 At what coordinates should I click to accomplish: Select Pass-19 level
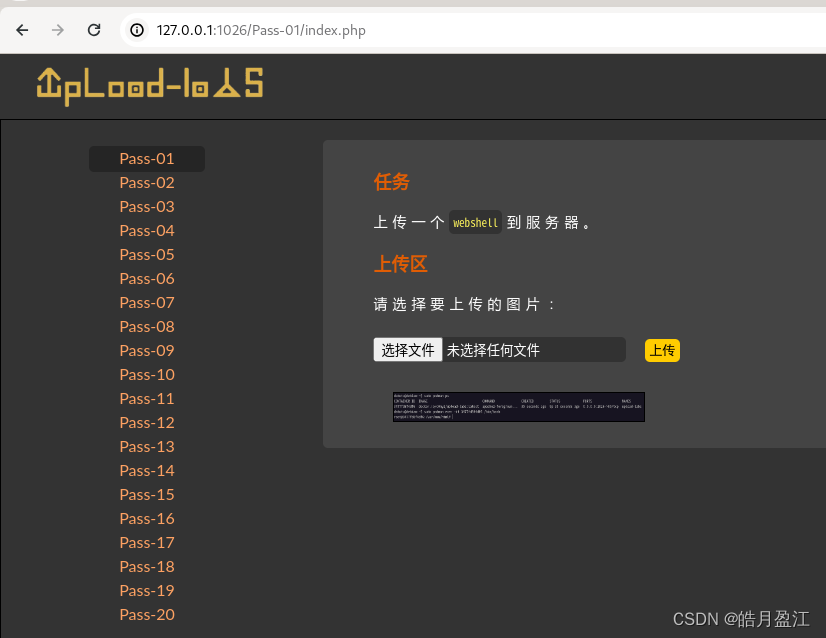point(147,591)
